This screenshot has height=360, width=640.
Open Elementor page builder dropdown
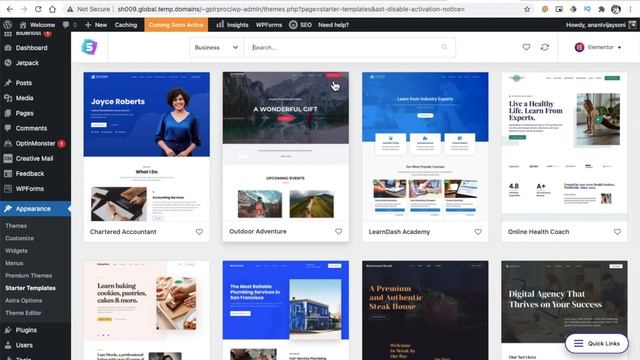[598, 47]
